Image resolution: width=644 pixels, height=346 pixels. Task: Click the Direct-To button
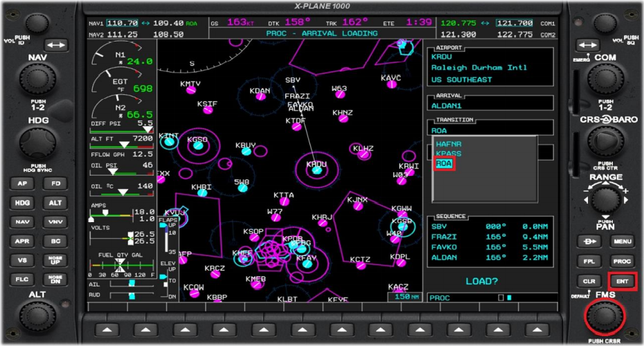click(x=589, y=242)
